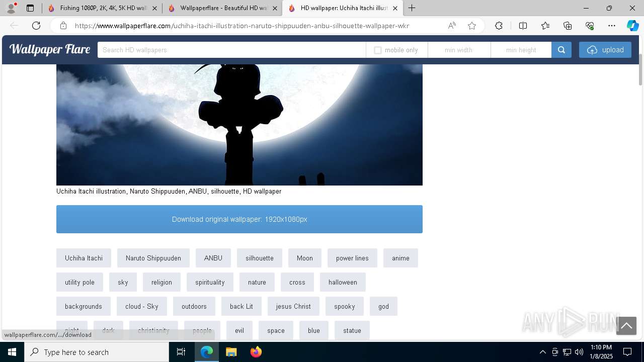Close the Fishing 1080P wallpapers tab
This screenshot has width=644, height=362.
(x=154, y=8)
